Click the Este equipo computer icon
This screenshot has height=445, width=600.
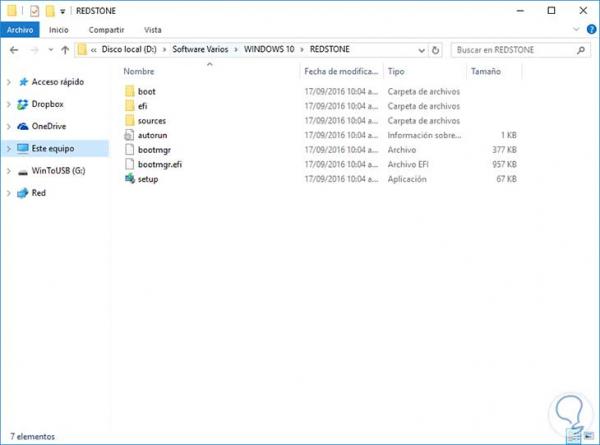pyautogui.click(x=23, y=148)
